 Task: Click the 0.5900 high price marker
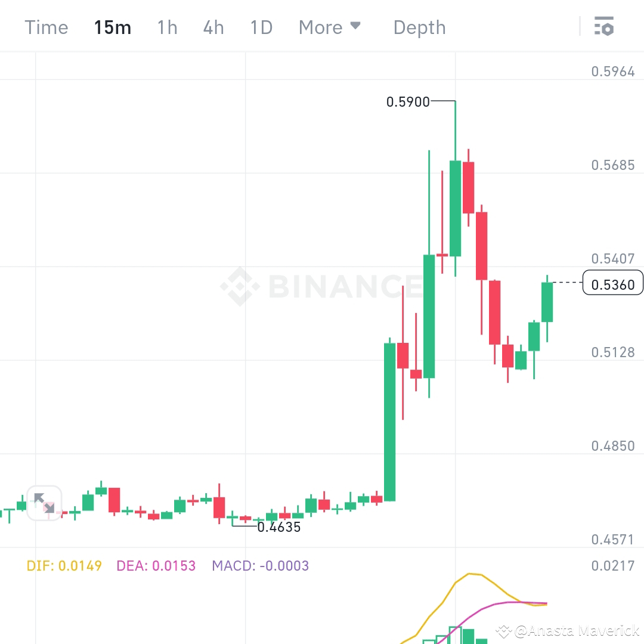click(x=408, y=102)
